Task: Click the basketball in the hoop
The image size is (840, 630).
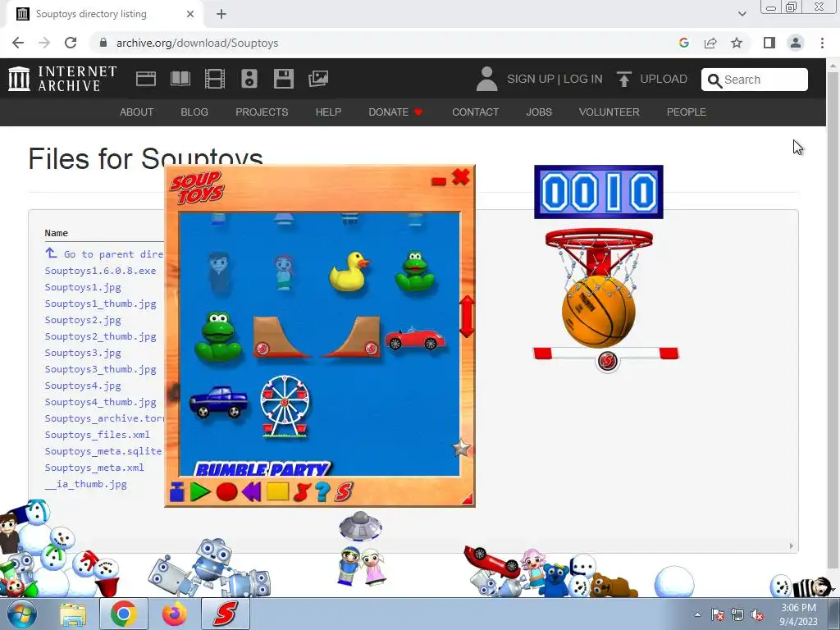Action: tap(598, 311)
